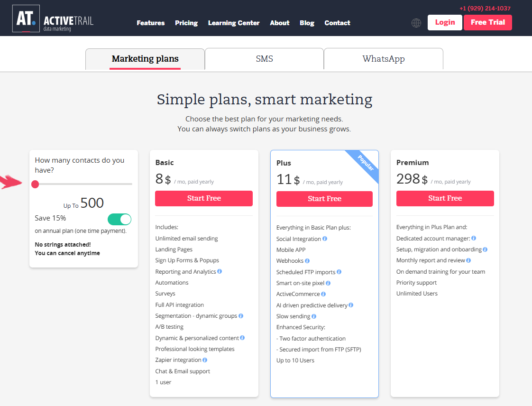Click the Login button

click(x=445, y=22)
